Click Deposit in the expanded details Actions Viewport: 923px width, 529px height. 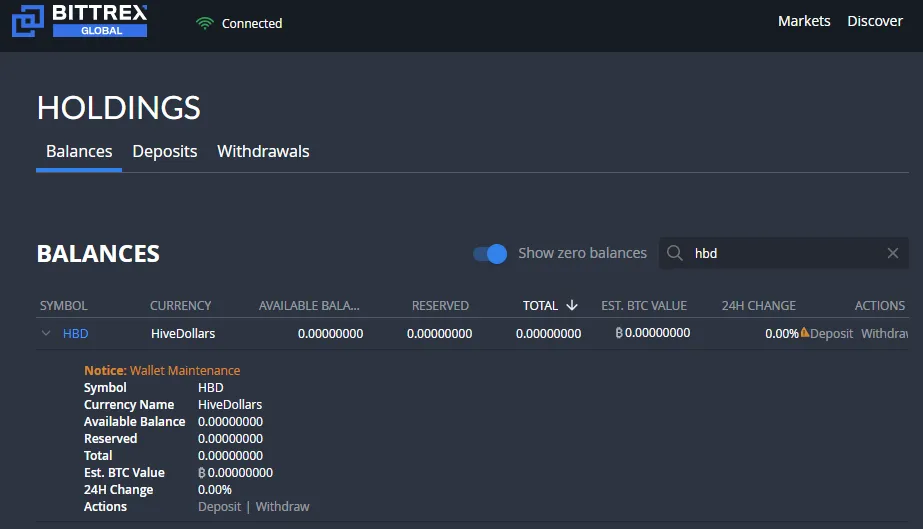(220, 507)
